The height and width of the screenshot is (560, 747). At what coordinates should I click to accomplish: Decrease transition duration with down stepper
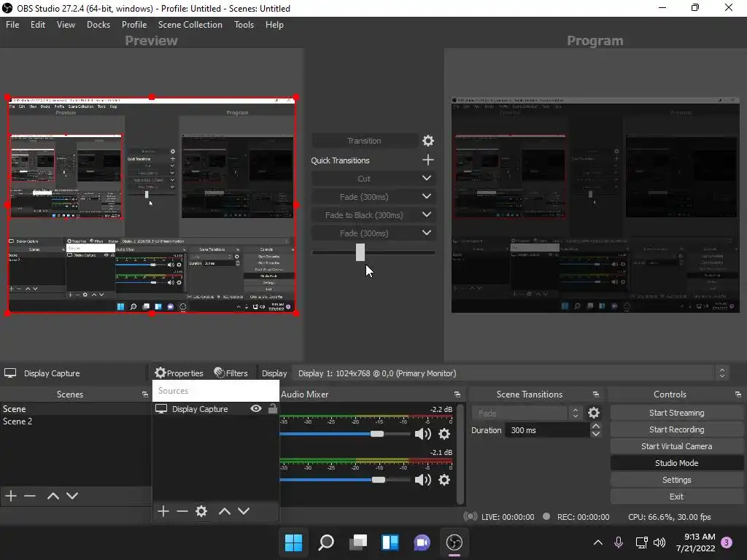[x=595, y=434]
